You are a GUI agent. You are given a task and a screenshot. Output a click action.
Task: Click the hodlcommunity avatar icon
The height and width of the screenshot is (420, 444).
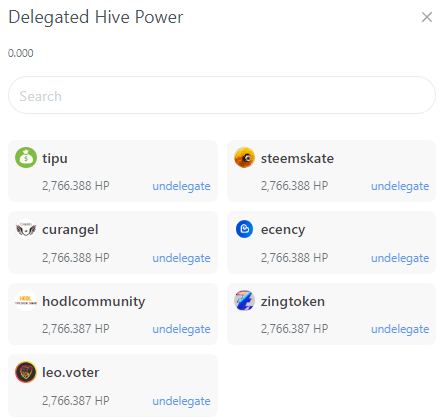26,300
